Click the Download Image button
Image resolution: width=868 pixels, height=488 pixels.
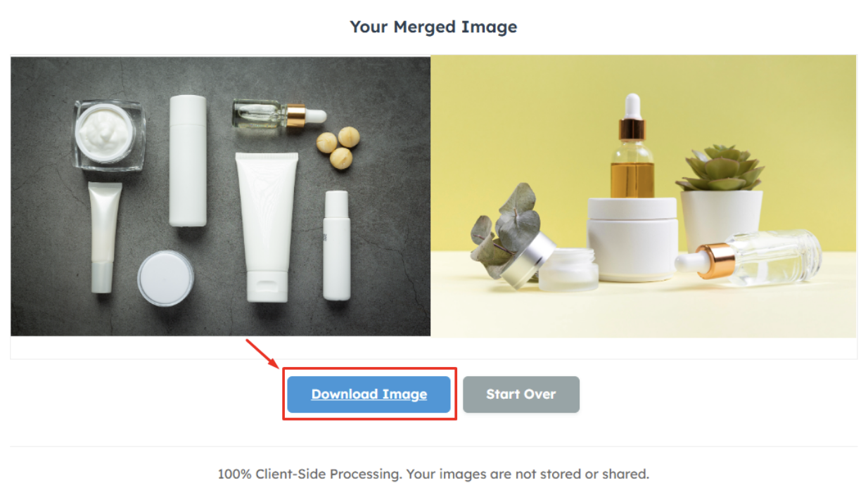pyautogui.click(x=369, y=394)
